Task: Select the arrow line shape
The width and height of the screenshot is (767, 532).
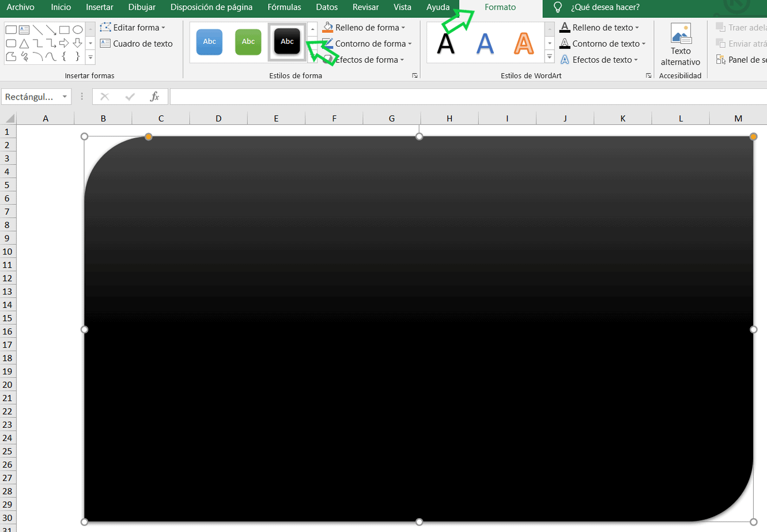Action: pyautogui.click(x=51, y=30)
